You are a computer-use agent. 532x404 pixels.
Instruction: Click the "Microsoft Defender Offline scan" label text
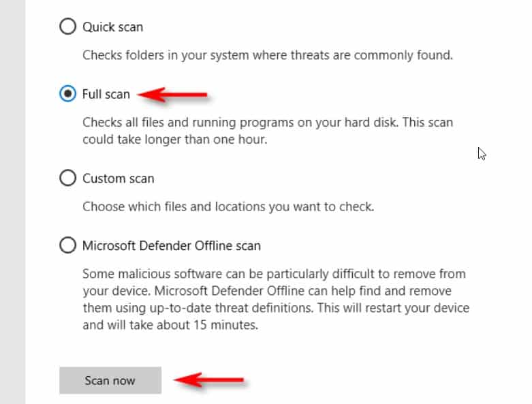[x=172, y=245]
